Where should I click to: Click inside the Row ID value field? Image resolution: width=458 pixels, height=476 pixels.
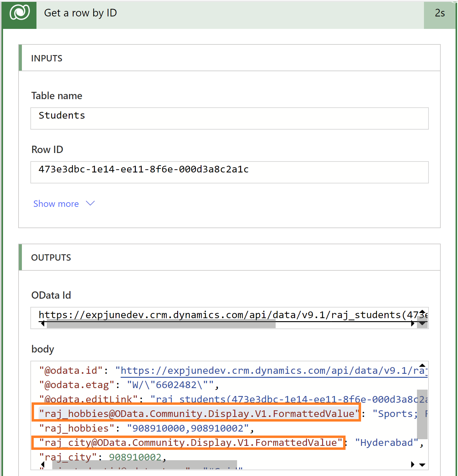point(229,172)
